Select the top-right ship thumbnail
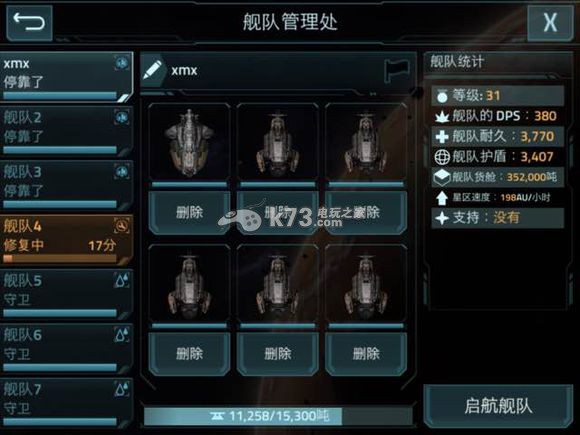 pyautogui.click(x=366, y=143)
